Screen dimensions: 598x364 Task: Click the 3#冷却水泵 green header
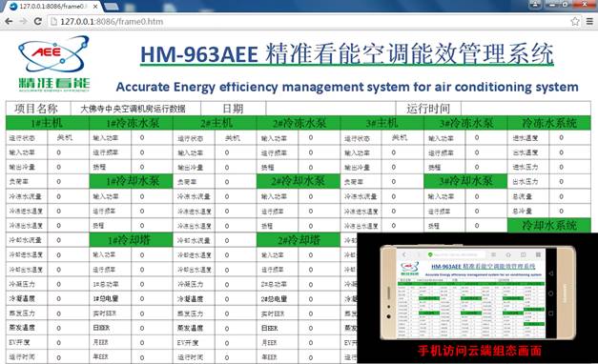click(465, 181)
